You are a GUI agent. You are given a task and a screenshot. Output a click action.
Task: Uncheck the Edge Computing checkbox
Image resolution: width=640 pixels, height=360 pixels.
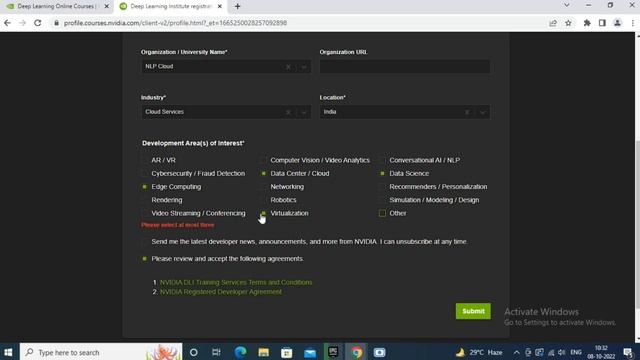(144, 187)
